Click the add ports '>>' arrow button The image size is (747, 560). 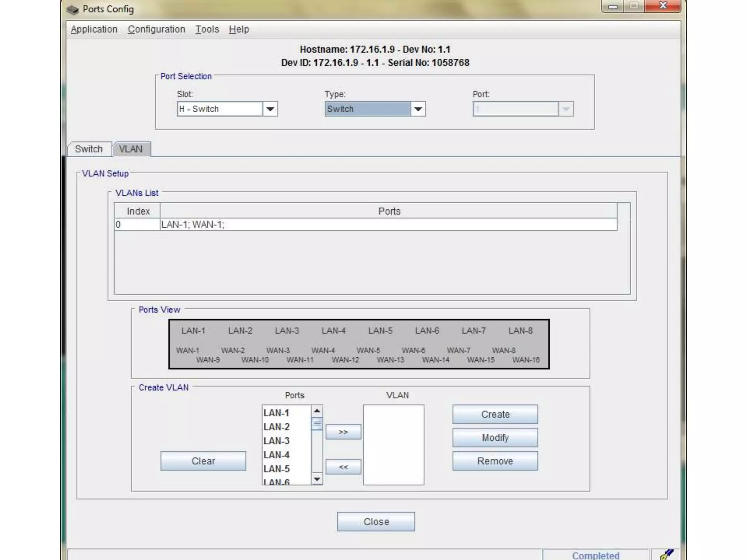[343, 432]
